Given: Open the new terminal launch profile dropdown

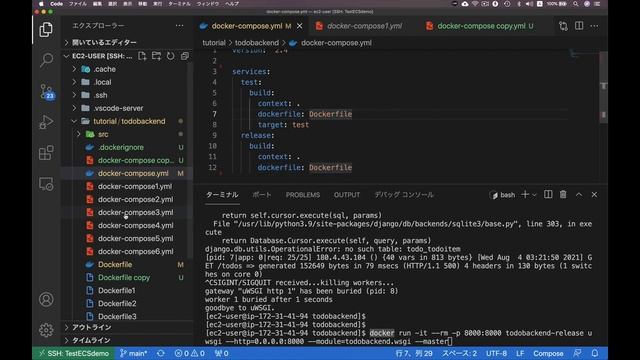Looking at the screenshot, I should pyautogui.click(x=534, y=195).
